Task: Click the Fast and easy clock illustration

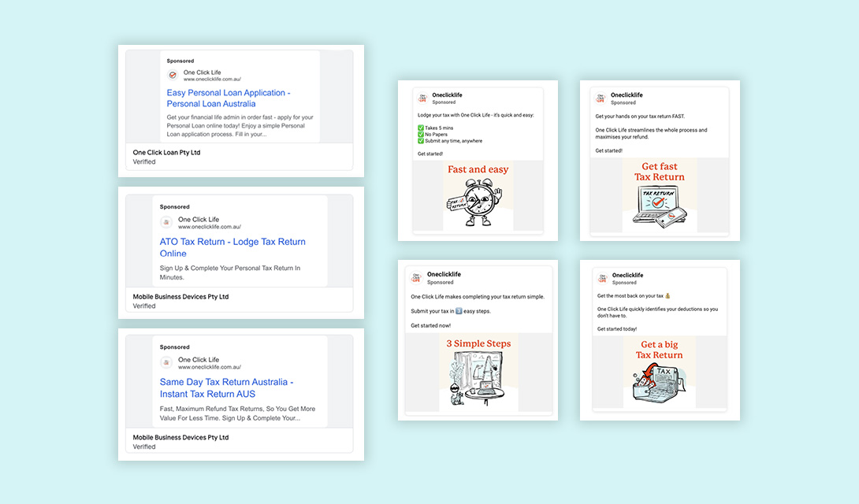Action: point(478,195)
